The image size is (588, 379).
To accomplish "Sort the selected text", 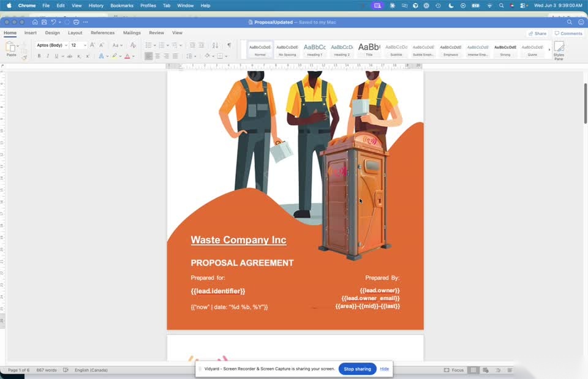I will (x=215, y=45).
